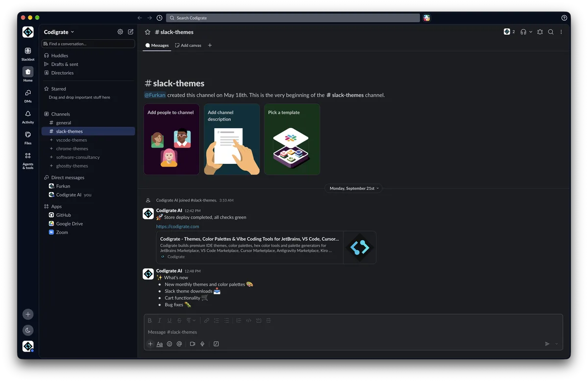Image resolution: width=588 pixels, height=382 pixels.
Task: Open the history clock icon
Action: (159, 18)
